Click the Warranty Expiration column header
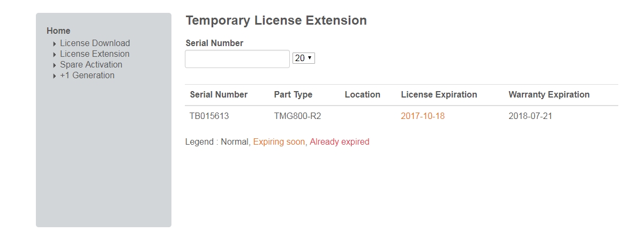 [x=549, y=95]
